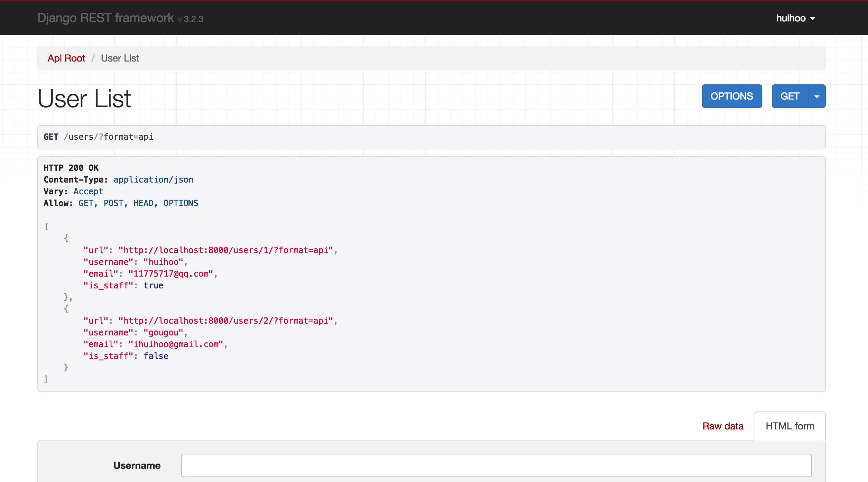Image resolution: width=868 pixels, height=482 pixels.
Task: Click the HTTP 200 OK status line
Action: (x=71, y=168)
